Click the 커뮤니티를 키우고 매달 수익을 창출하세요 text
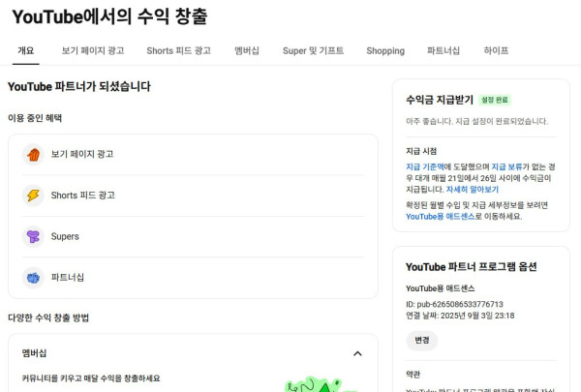The height and width of the screenshot is (392, 581). pyautogui.click(x=91, y=378)
